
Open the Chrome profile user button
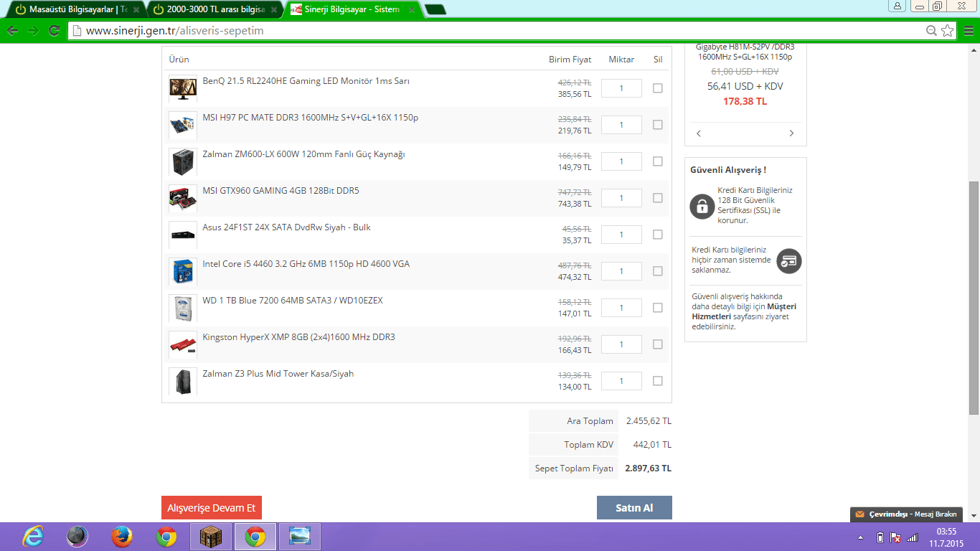[897, 6]
